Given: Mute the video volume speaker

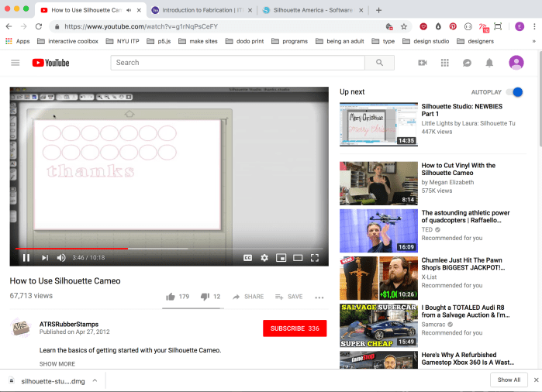Looking at the screenshot, I should click(61, 258).
